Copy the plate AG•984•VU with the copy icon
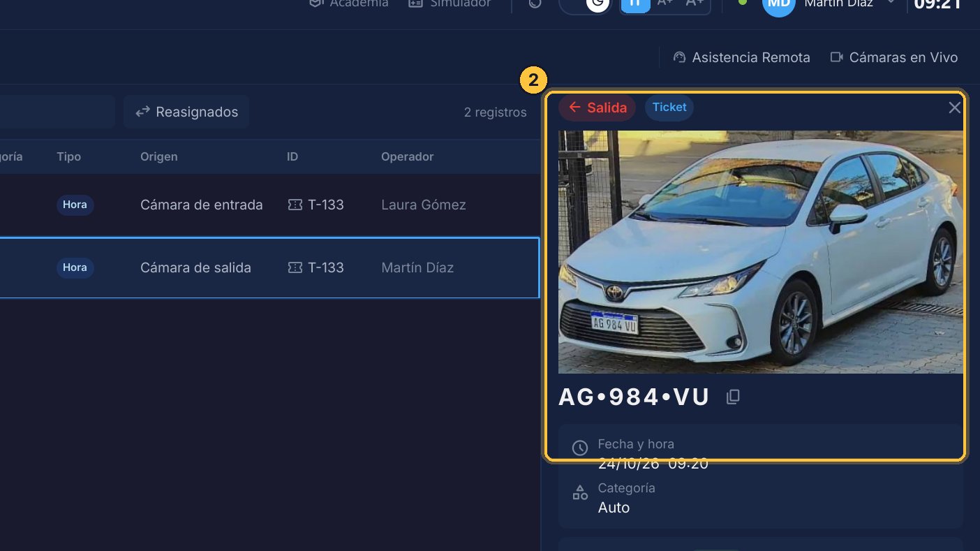Screen dimensions: 980x551 [x=733, y=397]
